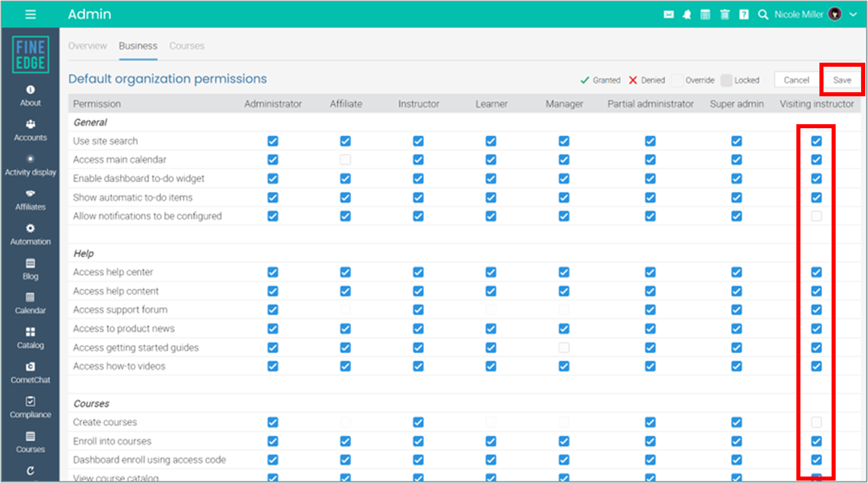This screenshot has height=483, width=868.
Task: Uncheck Administrator Create courses checkbox
Action: [273, 422]
